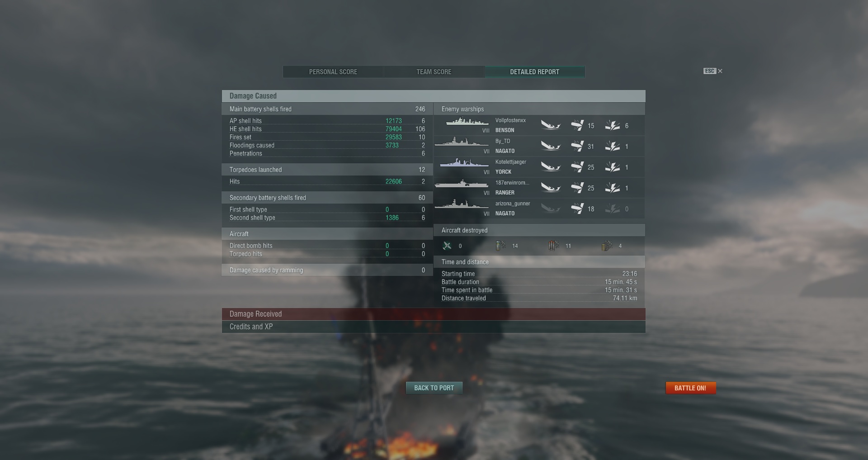Click the Benson destroyer silhouette icon
The width and height of the screenshot is (868, 460).
(467, 122)
